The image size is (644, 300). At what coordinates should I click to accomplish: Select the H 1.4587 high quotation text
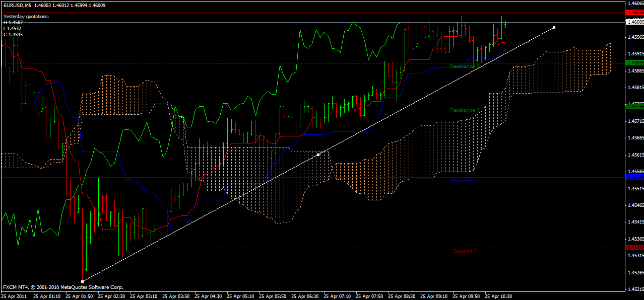pyautogui.click(x=13, y=22)
